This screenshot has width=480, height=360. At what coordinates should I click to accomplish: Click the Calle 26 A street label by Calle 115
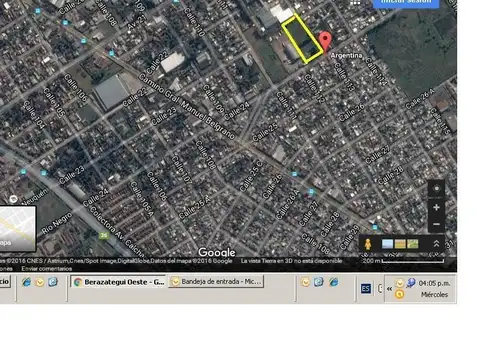click(x=420, y=99)
